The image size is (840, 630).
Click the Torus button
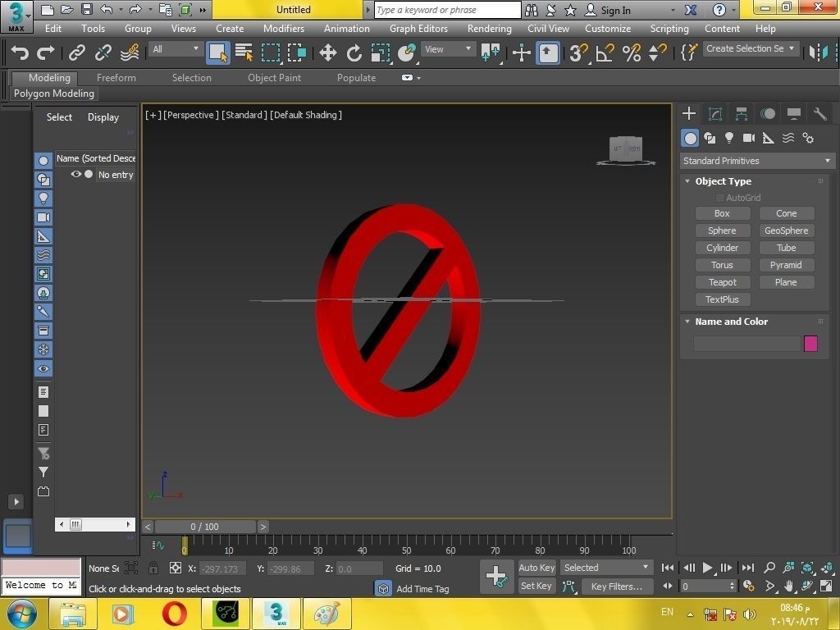tap(722, 265)
